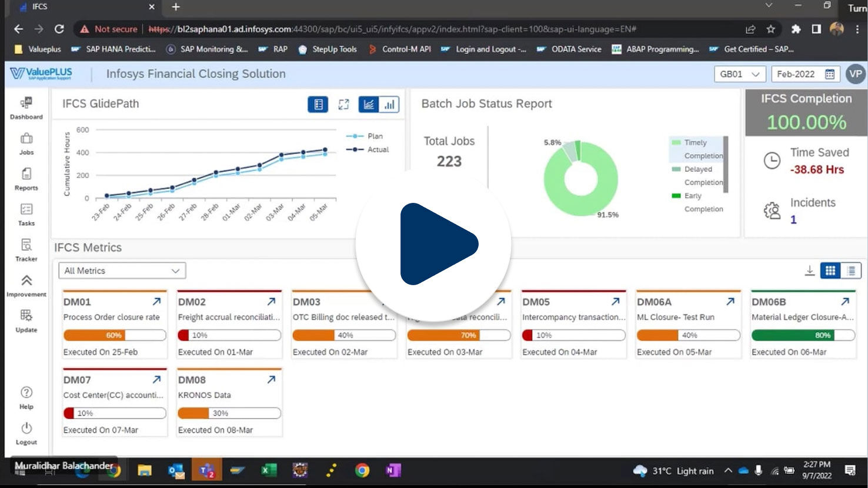The height and width of the screenshot is (488, 868).
Task: Open DM06B card detail arrow
Action: click(845, 302)
